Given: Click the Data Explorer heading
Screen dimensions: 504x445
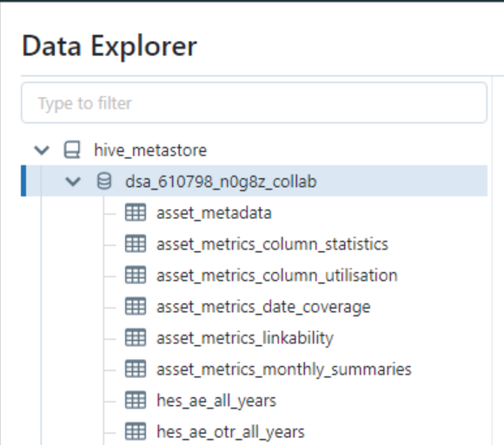Looking at the screenshot, I should (x=109, y=47).
